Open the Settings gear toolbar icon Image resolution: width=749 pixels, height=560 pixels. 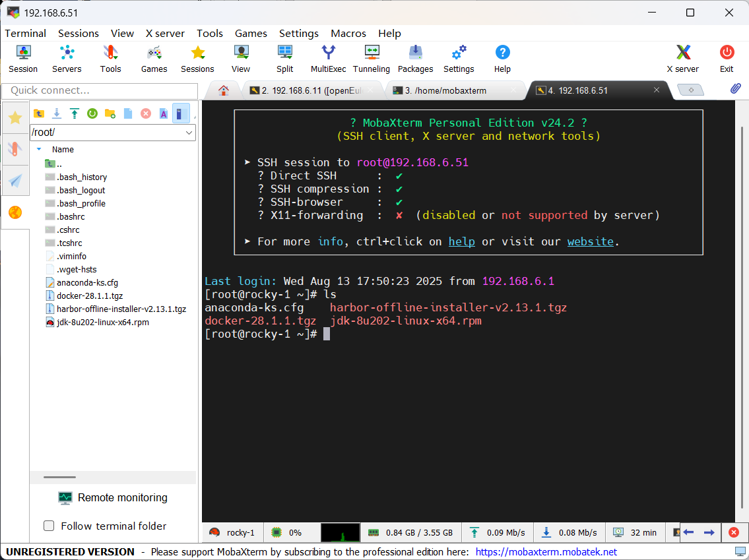pyautogui.click(x=459, y=59)
